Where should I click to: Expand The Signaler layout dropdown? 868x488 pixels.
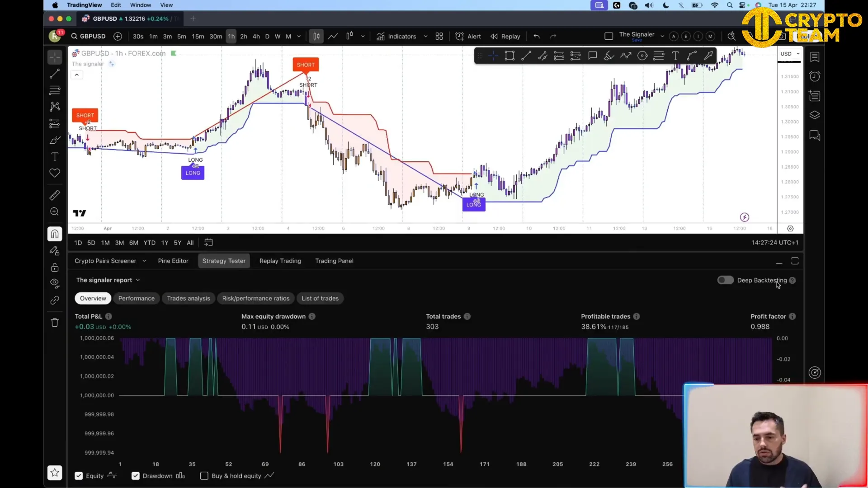coord(662,36)
